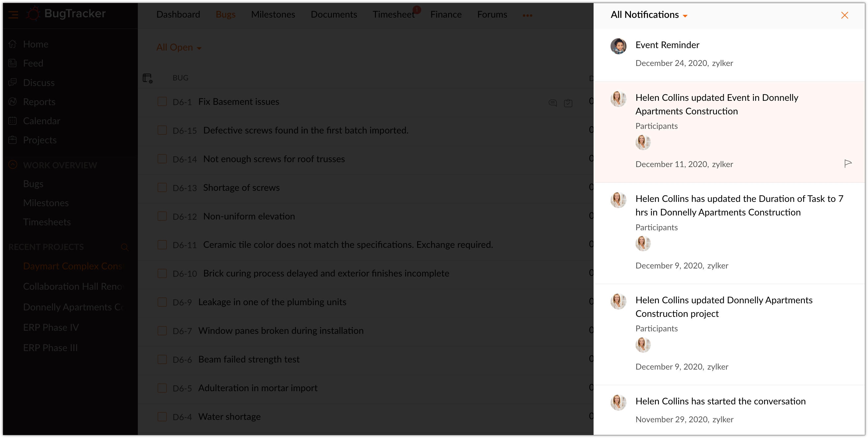The width and height of the screenshot is (868, 438).
Task: Click the search icon next to Recent Projects
Action: click(x=125, y=247)
